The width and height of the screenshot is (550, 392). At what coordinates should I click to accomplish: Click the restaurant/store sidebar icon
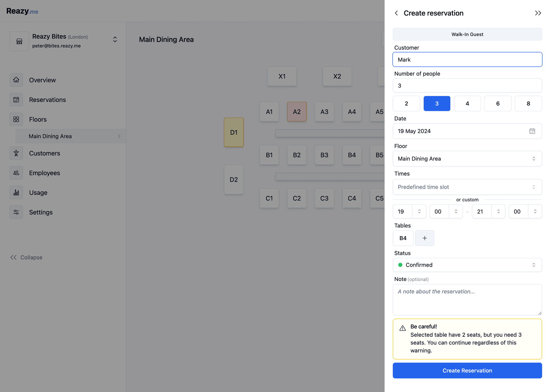click(19, 41)
